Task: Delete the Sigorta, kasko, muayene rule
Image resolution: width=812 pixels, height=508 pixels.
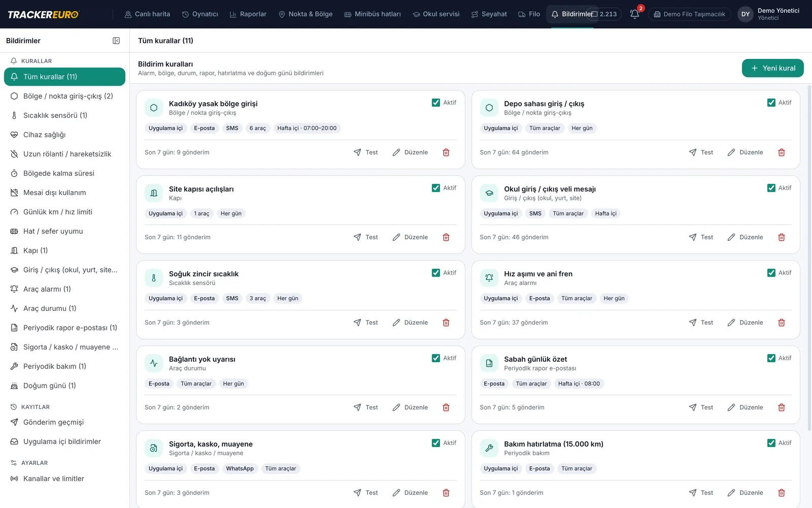Action: 446,493
